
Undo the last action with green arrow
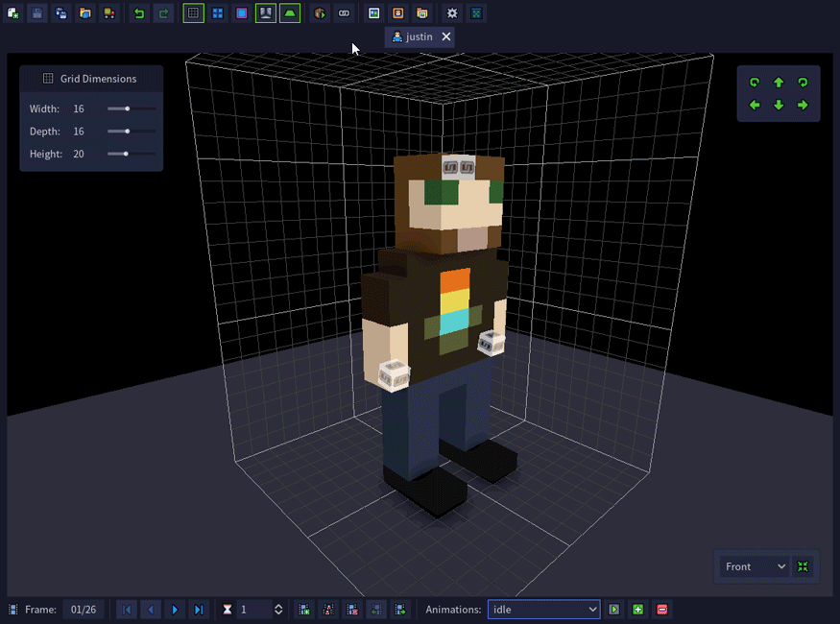[x=139, y=13]
